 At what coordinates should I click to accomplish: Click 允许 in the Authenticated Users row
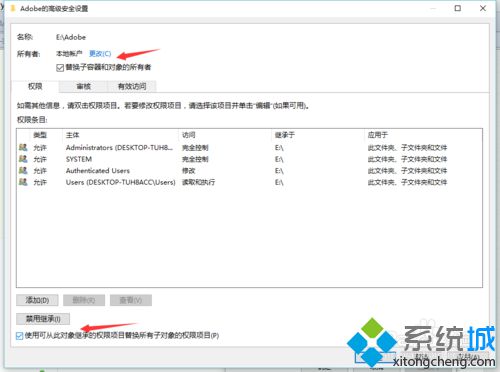click(40, 171)
